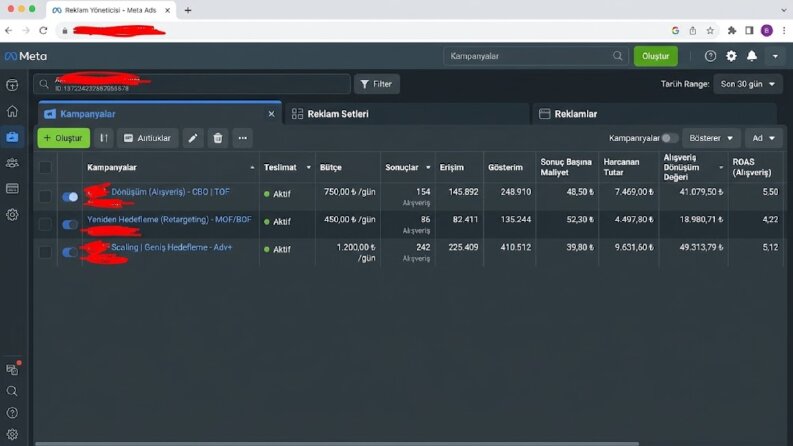Image resolution: width=793 pixels, height=446 pixels.
Task: Open the settings gear in left sidebar
Action: [12, 214]
